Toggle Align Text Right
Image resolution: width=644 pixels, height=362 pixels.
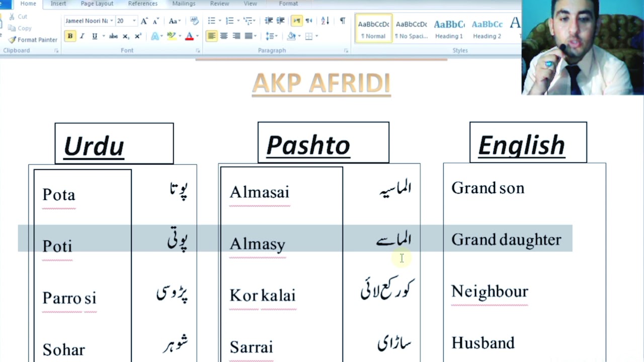pyautogui.click(x=236, y=36)
